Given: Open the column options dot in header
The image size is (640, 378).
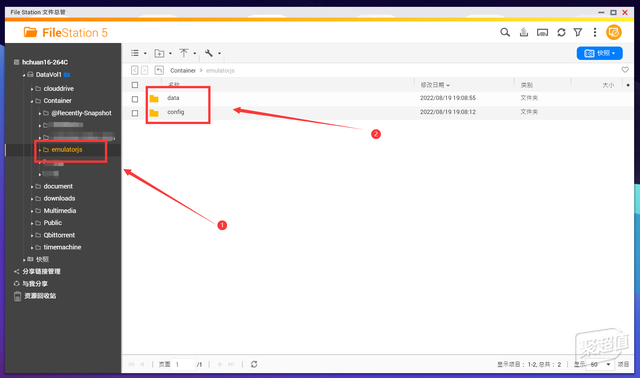Looking at the screenshot, I should (x=628, y=85).
